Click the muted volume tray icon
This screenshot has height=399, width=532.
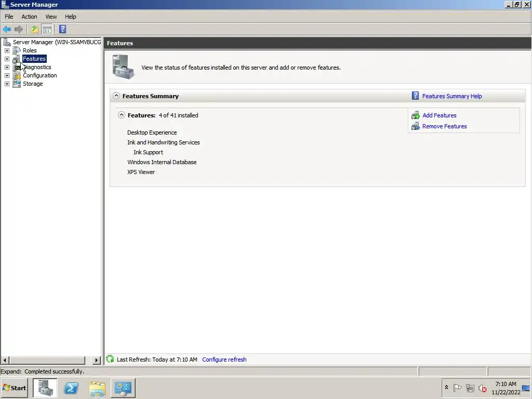point(483,388)
